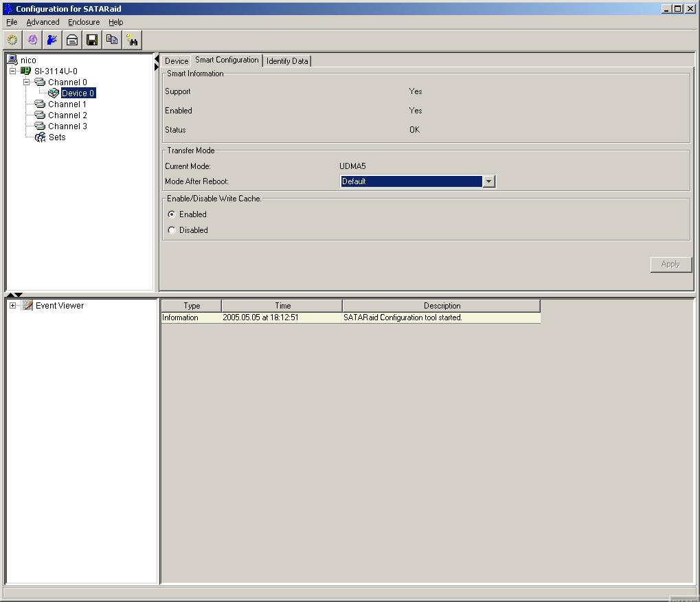Select Channel 3 in the tree
The height and width of the screenshot is (602, 700).
point(67,126)
